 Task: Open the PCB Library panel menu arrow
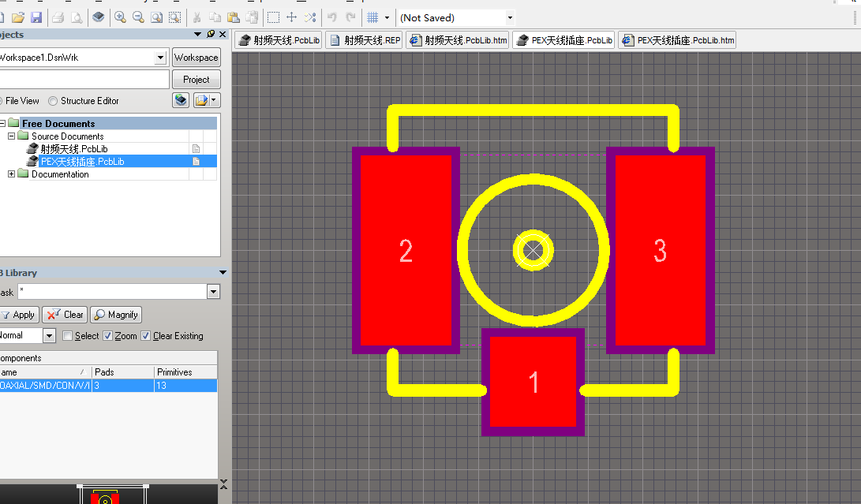coord(223,272)
